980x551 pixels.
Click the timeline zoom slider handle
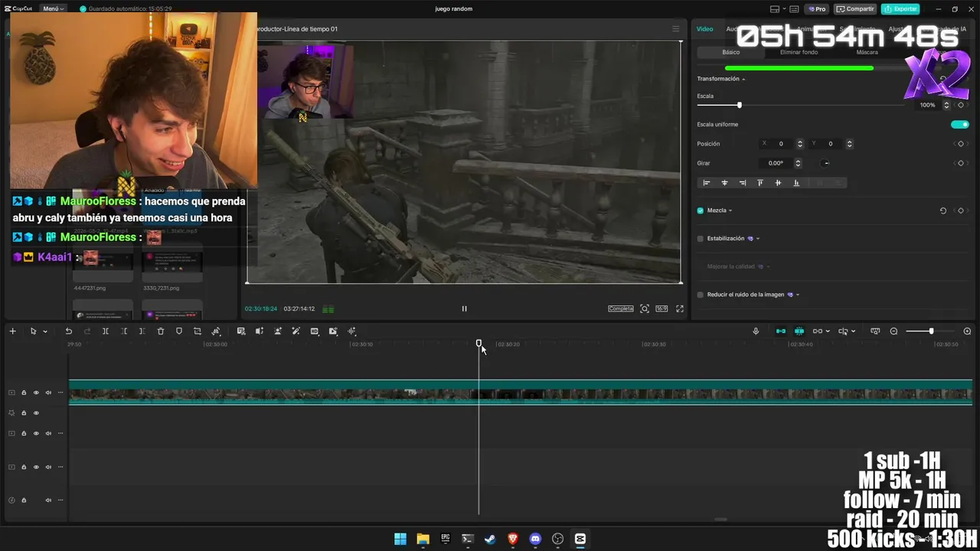coord(931,331)
